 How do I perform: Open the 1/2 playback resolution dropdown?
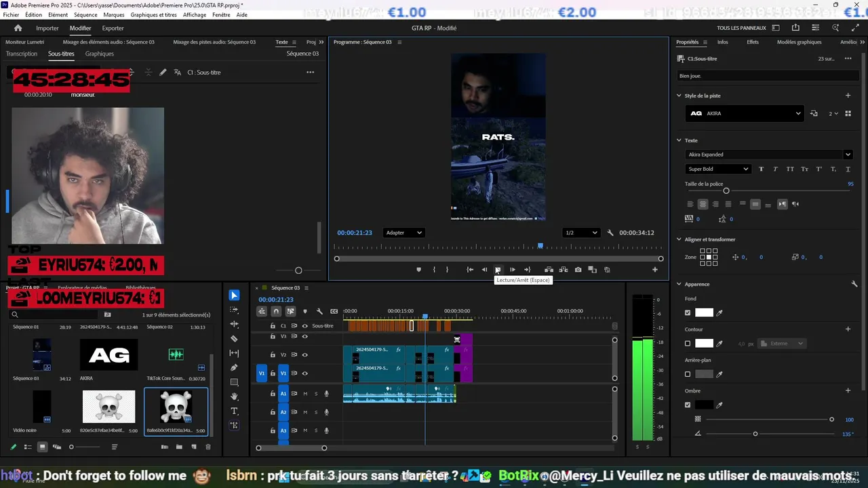582,232
